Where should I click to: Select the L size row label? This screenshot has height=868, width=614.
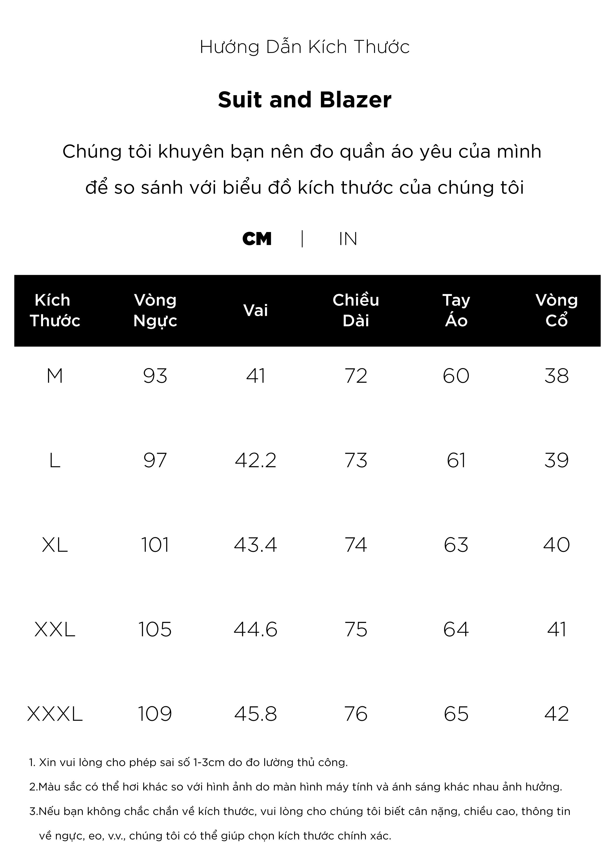click(55, 460)
